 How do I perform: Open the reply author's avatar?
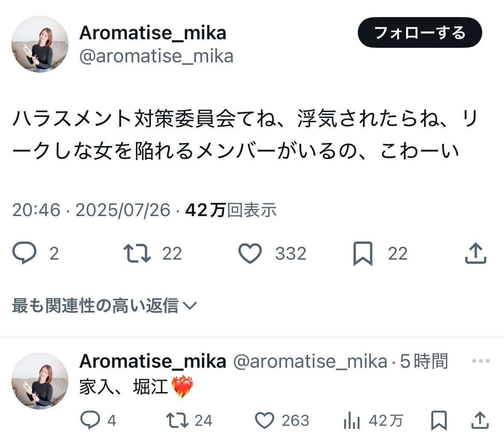(40, 381)
